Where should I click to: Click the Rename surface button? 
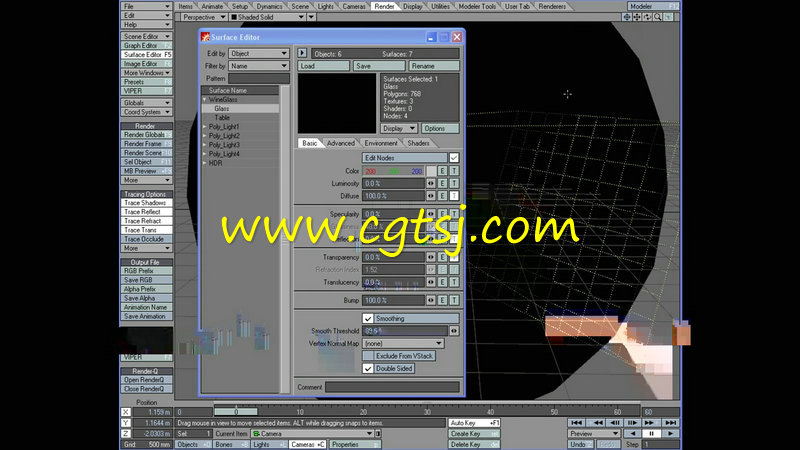pos(434,66)
